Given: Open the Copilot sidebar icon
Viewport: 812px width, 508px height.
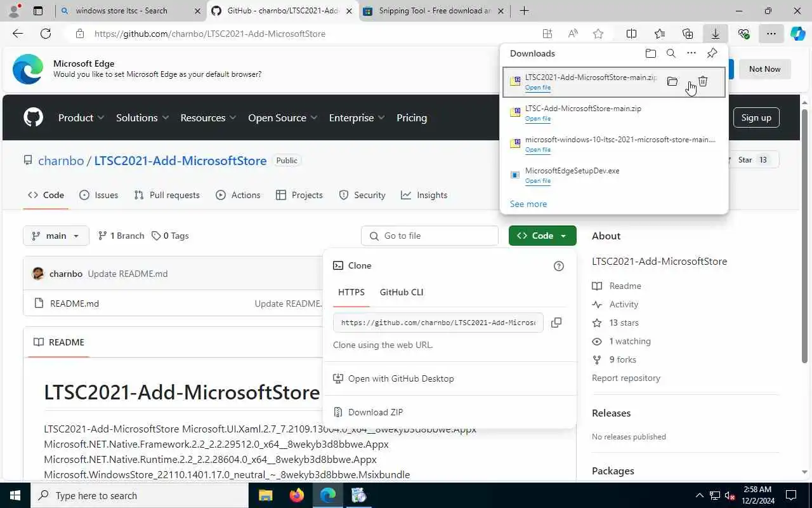Looking at the screenshot, I should point(797,34).
